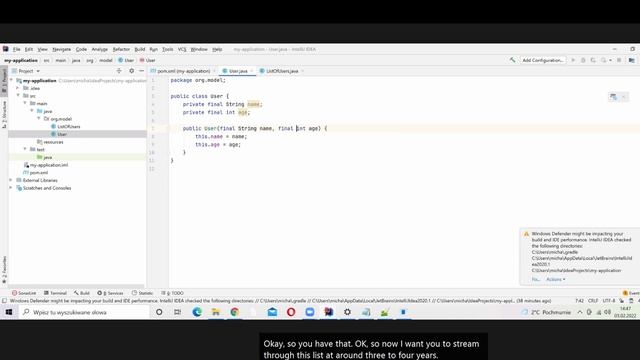Image resolution: width=640 pixels, height=360 pixels.
Task: Click the Event Log button in status bar
Action: [631, 293]
